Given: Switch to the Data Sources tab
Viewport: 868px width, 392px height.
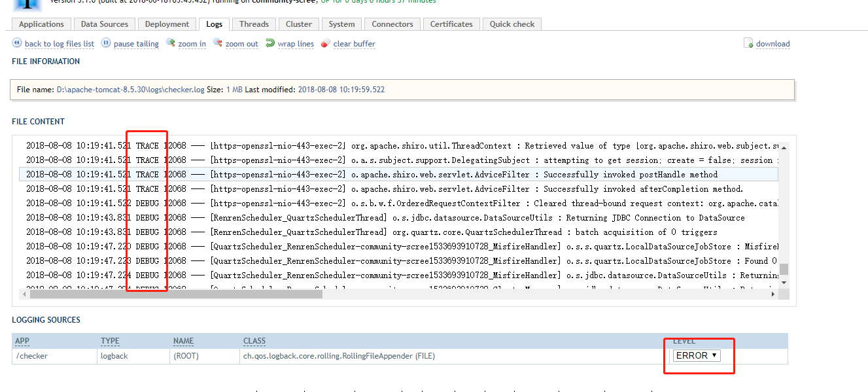Looking at the screenshot, I should (x=105, y=24).
